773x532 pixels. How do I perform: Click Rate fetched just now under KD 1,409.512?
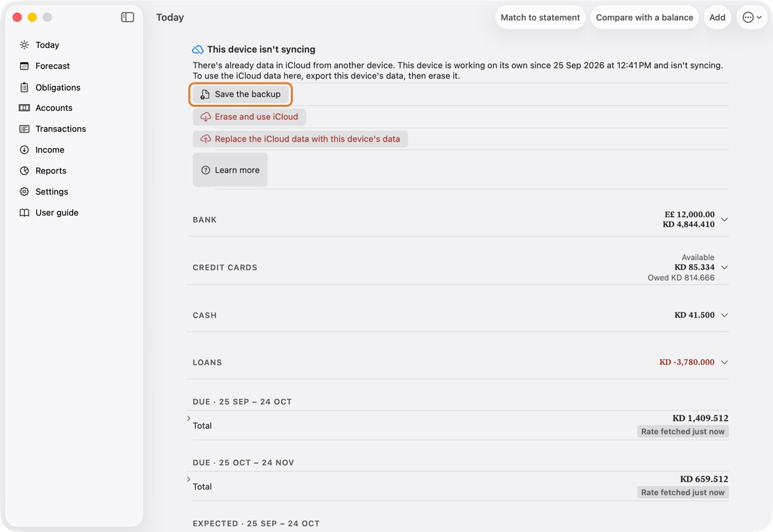(683, 431)
